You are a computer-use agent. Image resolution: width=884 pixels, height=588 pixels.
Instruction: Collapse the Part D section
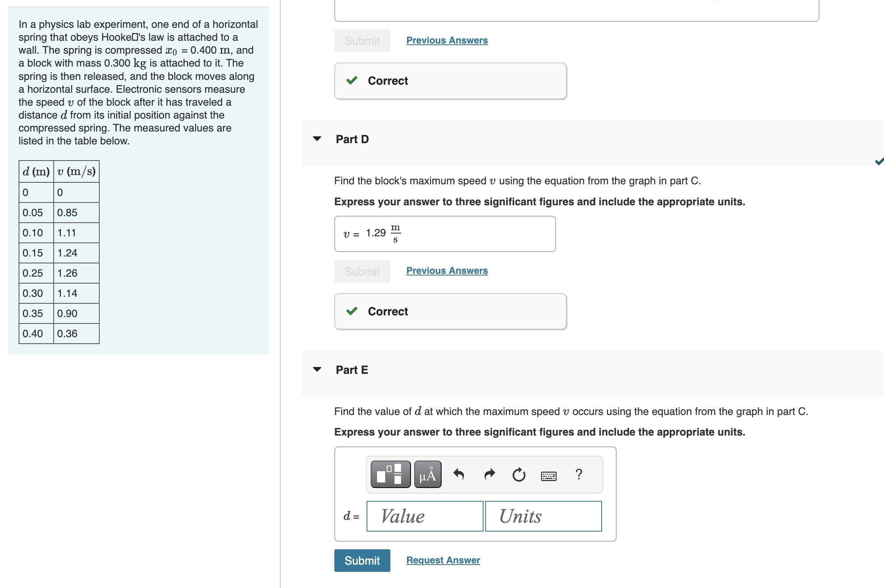point(318,139)
